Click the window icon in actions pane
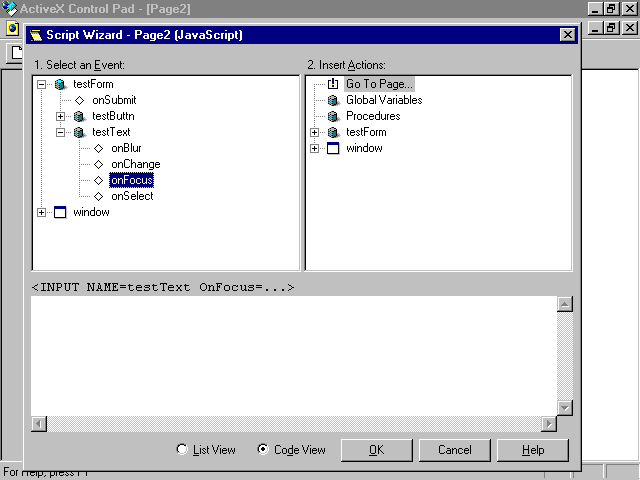This screenshot has height=480, width=640. click(x=333, y=148)
